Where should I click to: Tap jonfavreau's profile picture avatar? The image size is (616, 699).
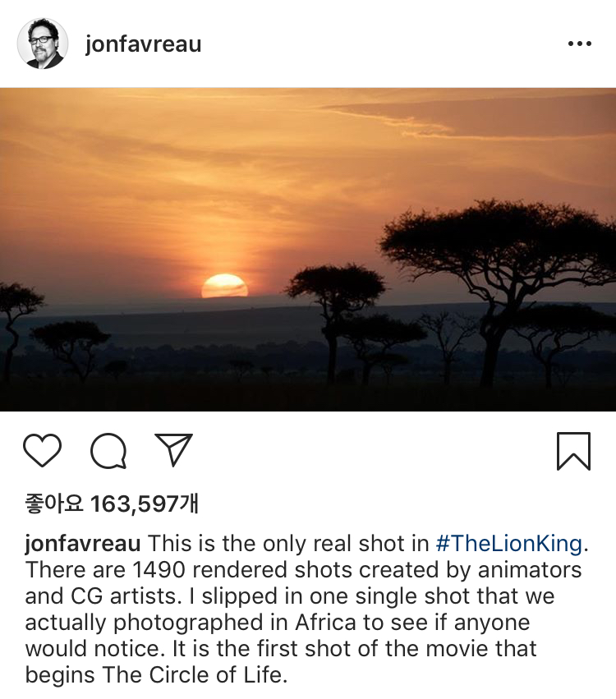(x=42, y=44)
